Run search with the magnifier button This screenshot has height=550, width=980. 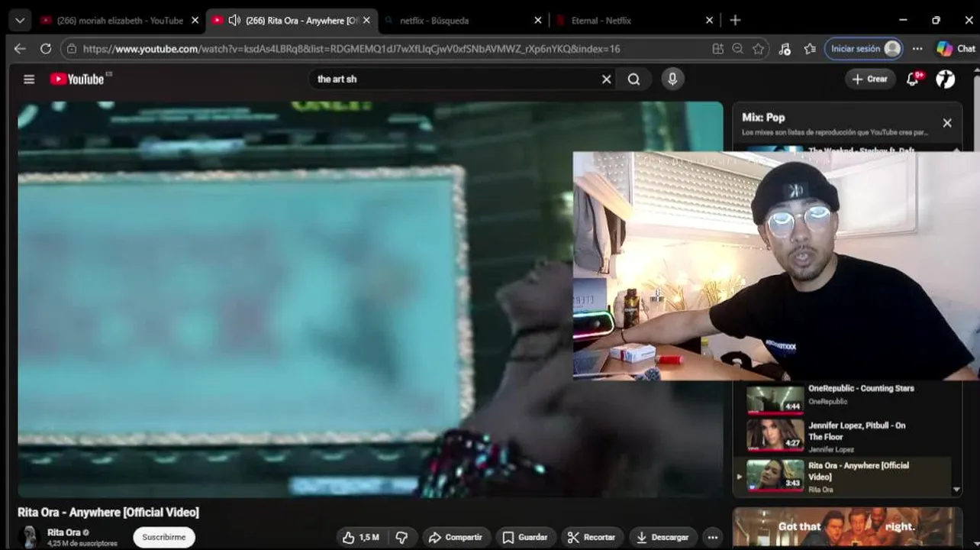point(634,79)
